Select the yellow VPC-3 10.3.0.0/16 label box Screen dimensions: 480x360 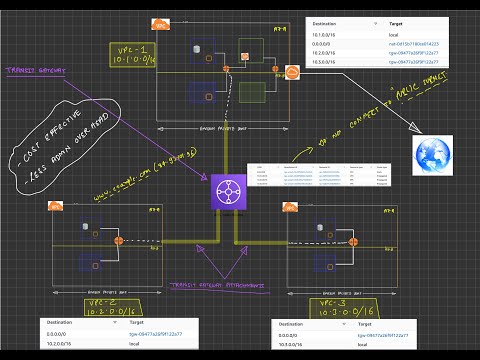pyautogui.click(x=344, y=308)
